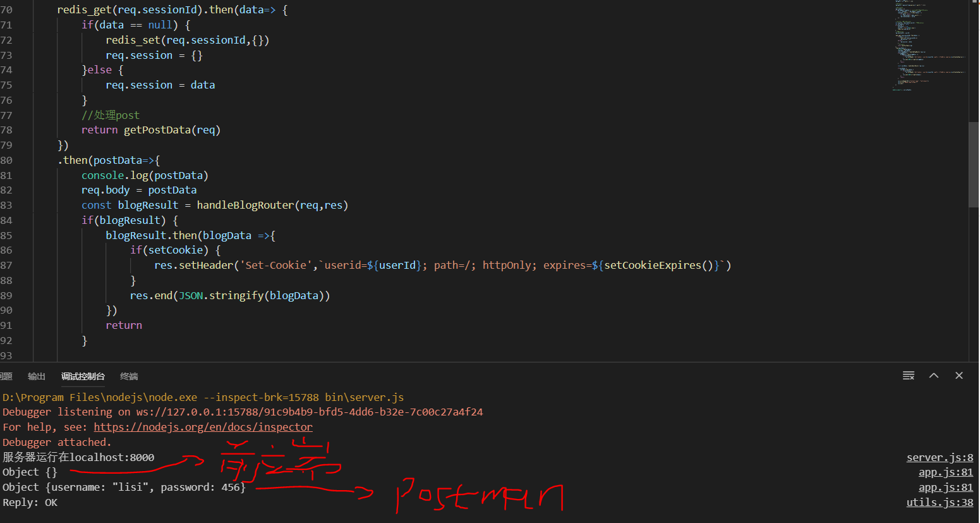Open the nodejs.org inspector docs link
980x523 pixels.
tap(203, 427)
